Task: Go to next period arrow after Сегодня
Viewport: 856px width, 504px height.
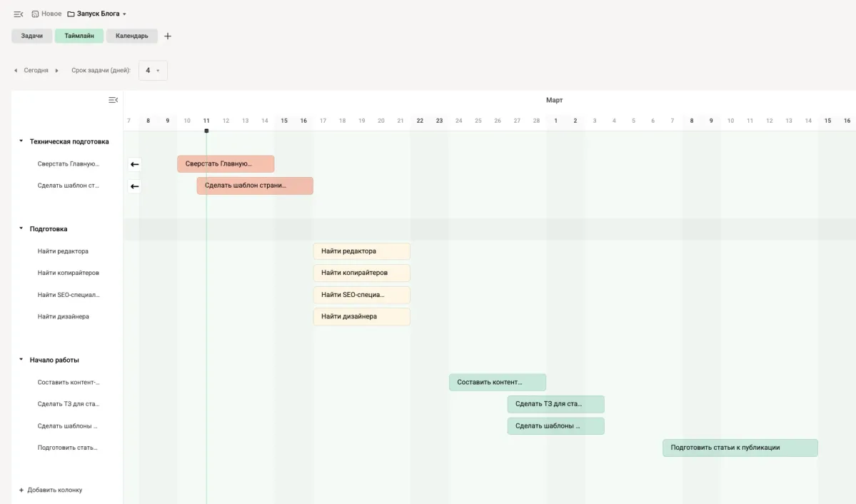Action: pyautogui.click(x=57, y=71)
